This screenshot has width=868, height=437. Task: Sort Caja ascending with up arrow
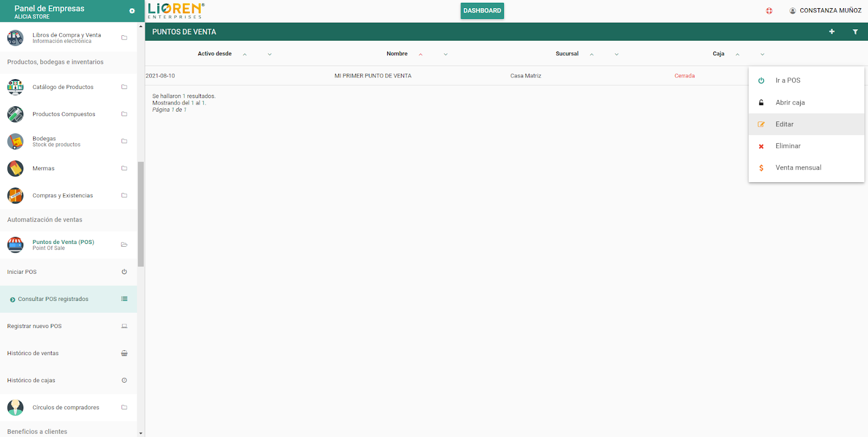point(737,54)
